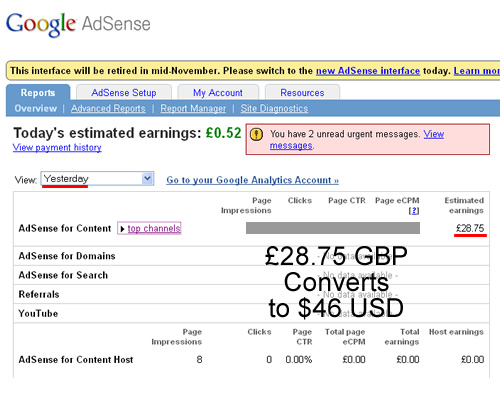Viewport: 500px width, 400px height.
Task: Select the AdSense for Domains row label
Action: (67, 256)
